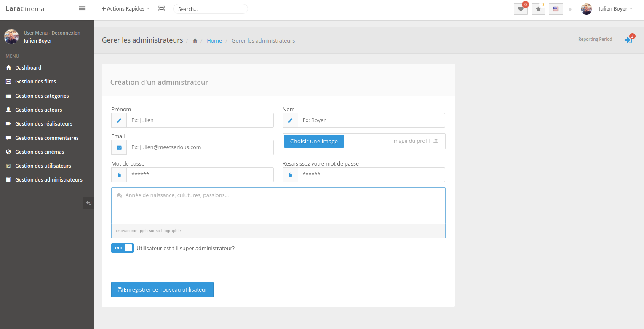Viewport: 644px width, 329px height.
Task: Click the film strip icon beside Gestion des films
Action: [8, 82]
